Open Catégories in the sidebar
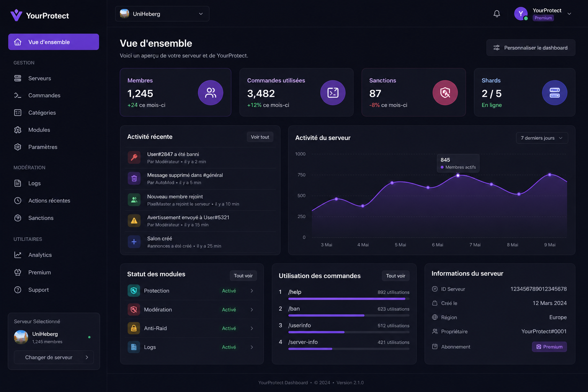 54,113
